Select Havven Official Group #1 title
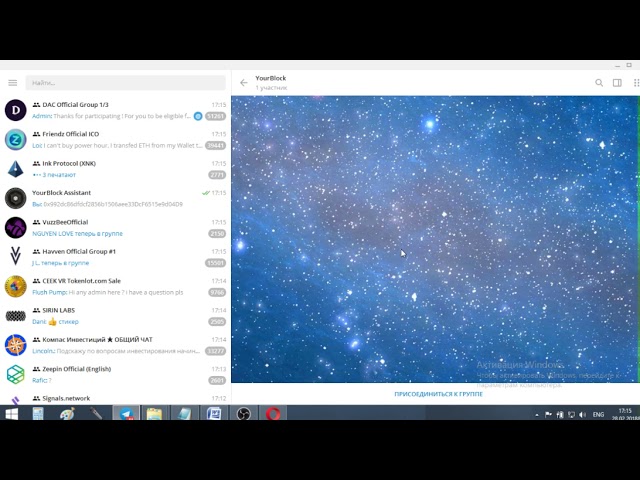Screen dimensions: 640x480 click(x=79, y=252)
